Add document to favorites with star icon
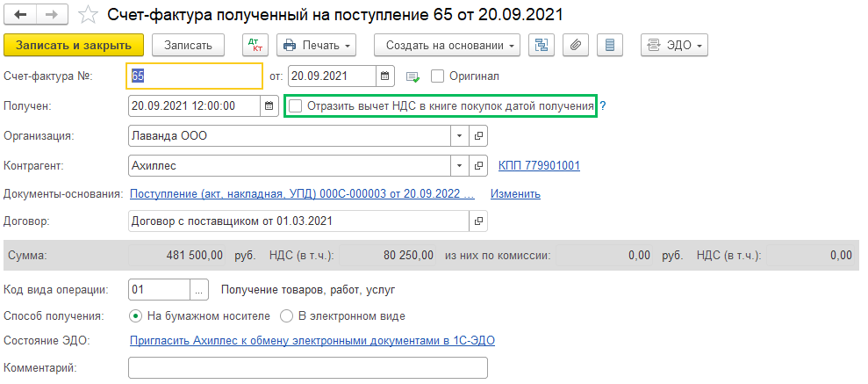Screen dimensions: 868x384 (88, 15)
